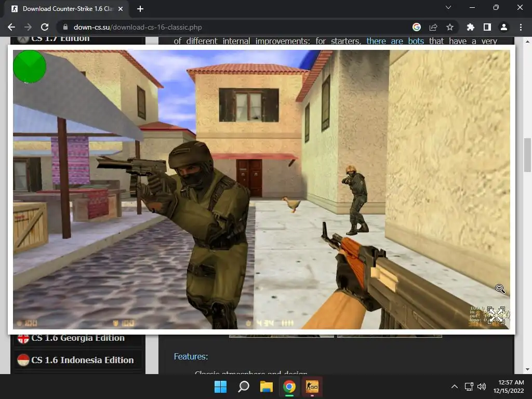Click the Indonesia flag icon
Screen dimensions: 532x399
(x=23, y=360)
